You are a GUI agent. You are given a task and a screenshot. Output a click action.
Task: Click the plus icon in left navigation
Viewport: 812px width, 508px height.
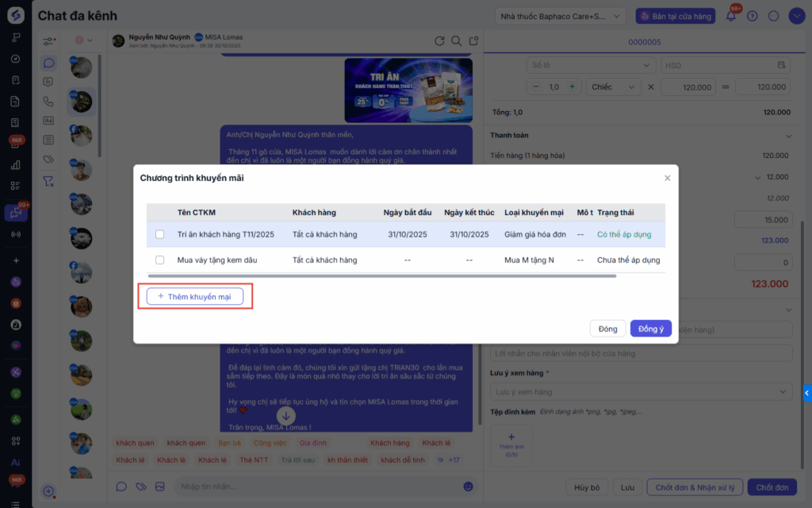pyautogui.click(x=16, y=260)
